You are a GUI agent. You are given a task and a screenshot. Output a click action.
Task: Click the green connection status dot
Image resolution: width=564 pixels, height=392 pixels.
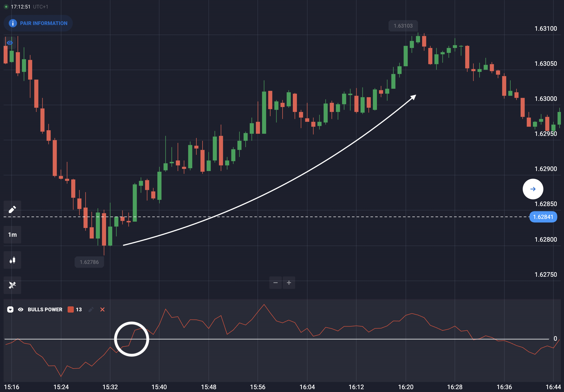click(x=6, y=7)
